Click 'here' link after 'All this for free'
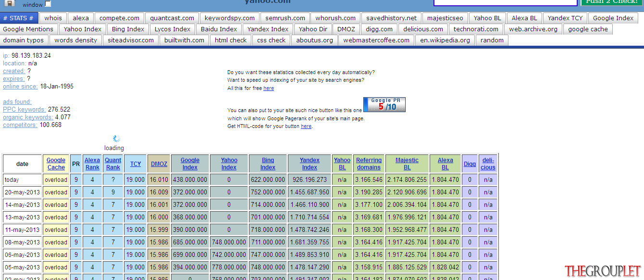This screenshot has width=644, height=280. click(269, 89)
